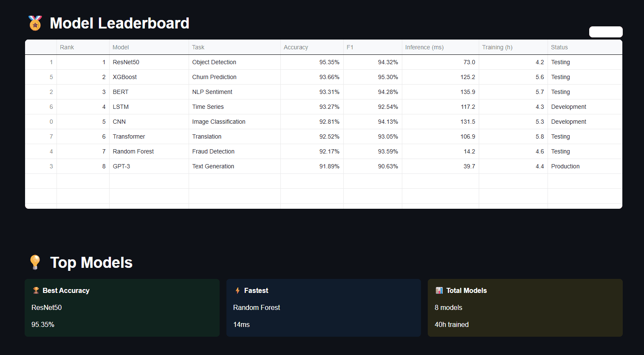
Task: Click the 14.2 inference cell for Random Forest
Action: pyautogui.click(x=440, y=151)
